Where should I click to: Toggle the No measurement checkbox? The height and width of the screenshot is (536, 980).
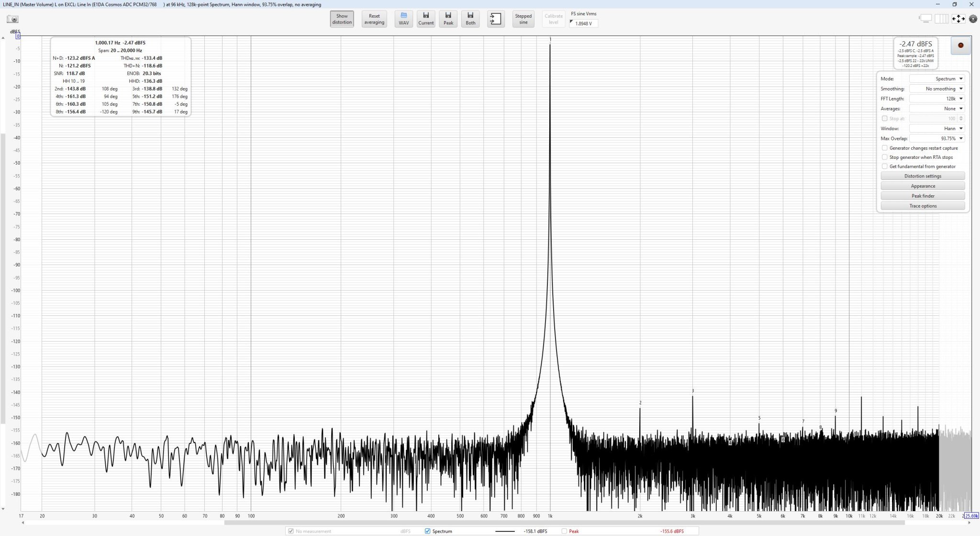point(290,531)
